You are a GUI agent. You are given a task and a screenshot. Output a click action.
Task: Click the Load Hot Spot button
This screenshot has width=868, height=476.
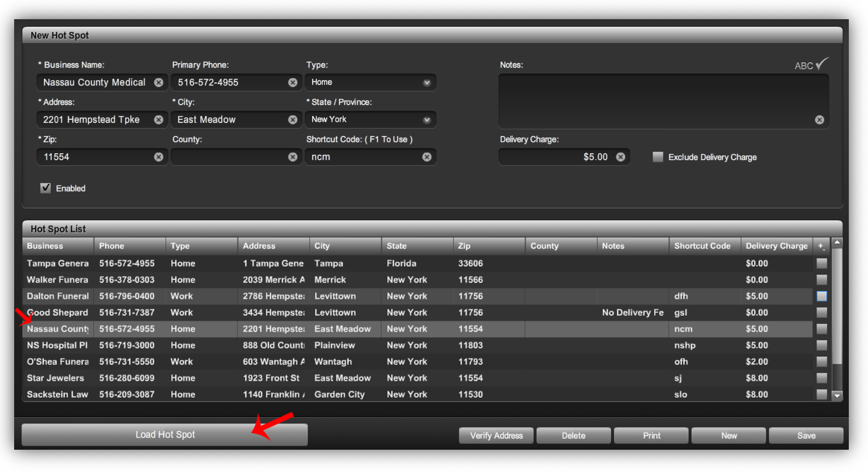(165, 435)
